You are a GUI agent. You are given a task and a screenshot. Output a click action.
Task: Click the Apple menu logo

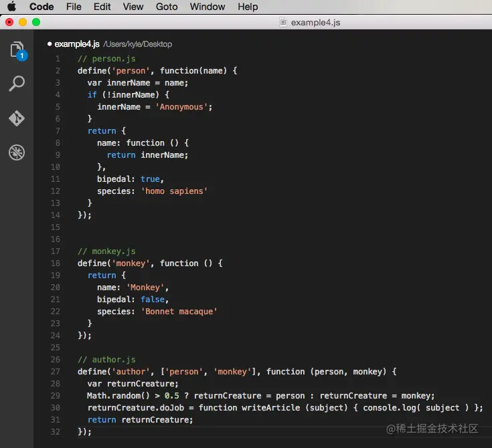[x=11, y=6]
